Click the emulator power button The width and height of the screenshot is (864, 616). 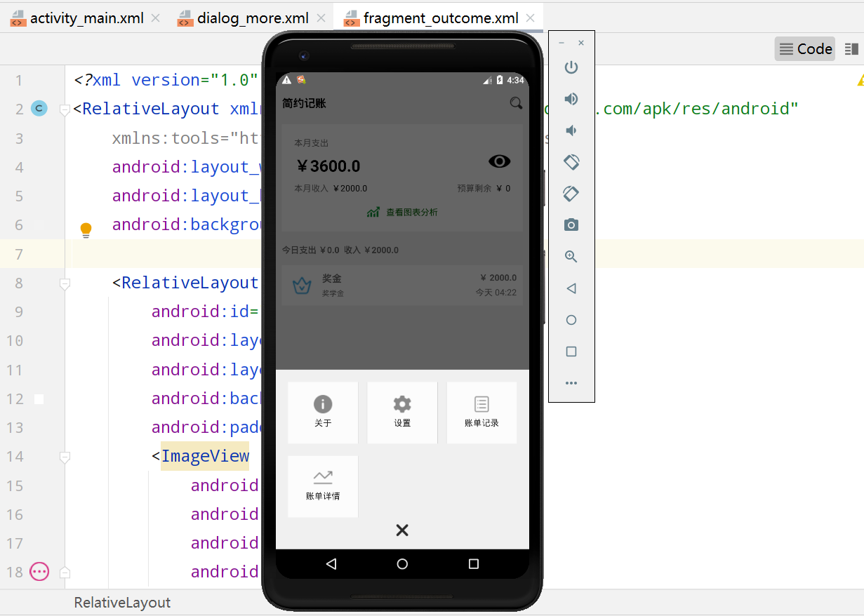[571, 67]
